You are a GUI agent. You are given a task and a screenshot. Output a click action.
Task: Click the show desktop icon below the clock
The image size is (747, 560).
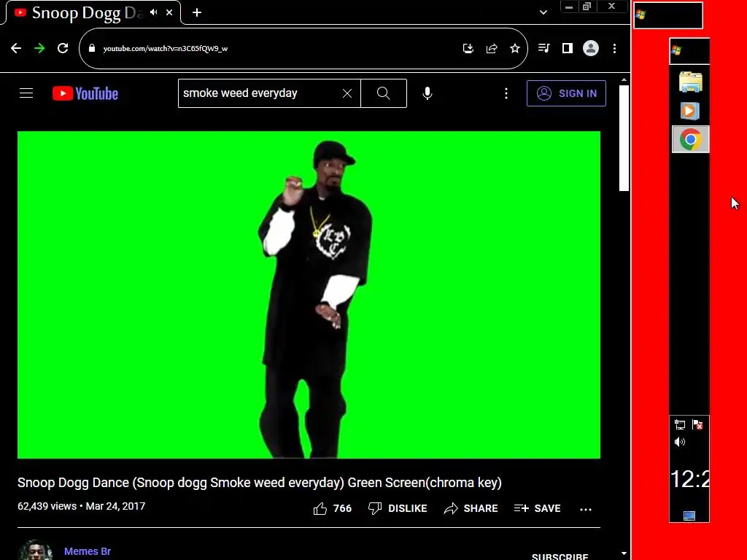[x=689, y=516]
